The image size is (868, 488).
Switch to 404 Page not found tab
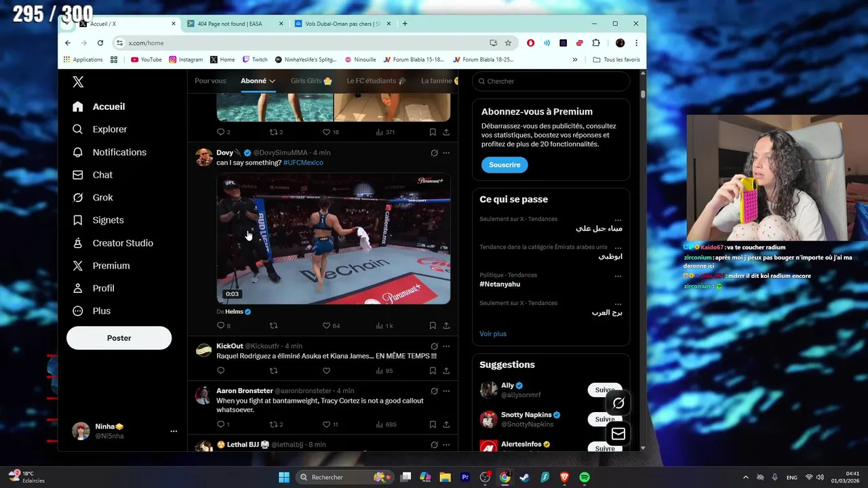[x=235, y=24]
